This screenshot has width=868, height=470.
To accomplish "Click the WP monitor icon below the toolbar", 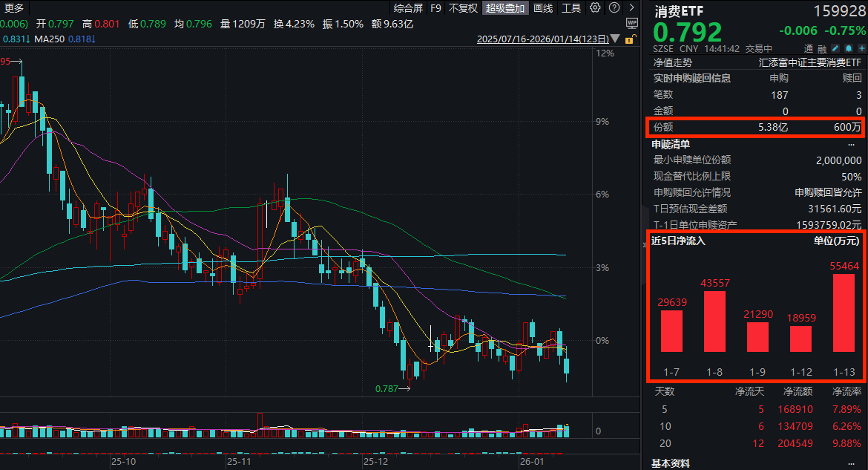I will click(631, 23).
